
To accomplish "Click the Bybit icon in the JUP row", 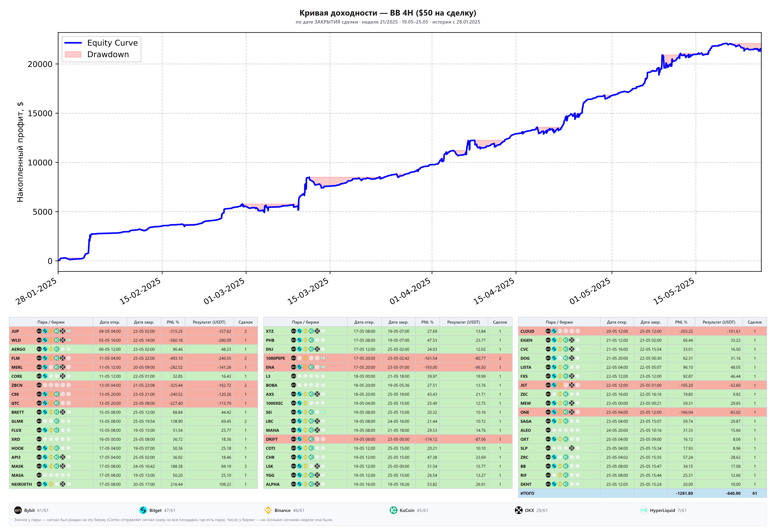I will pyautogui.click(x=39, y=331).
